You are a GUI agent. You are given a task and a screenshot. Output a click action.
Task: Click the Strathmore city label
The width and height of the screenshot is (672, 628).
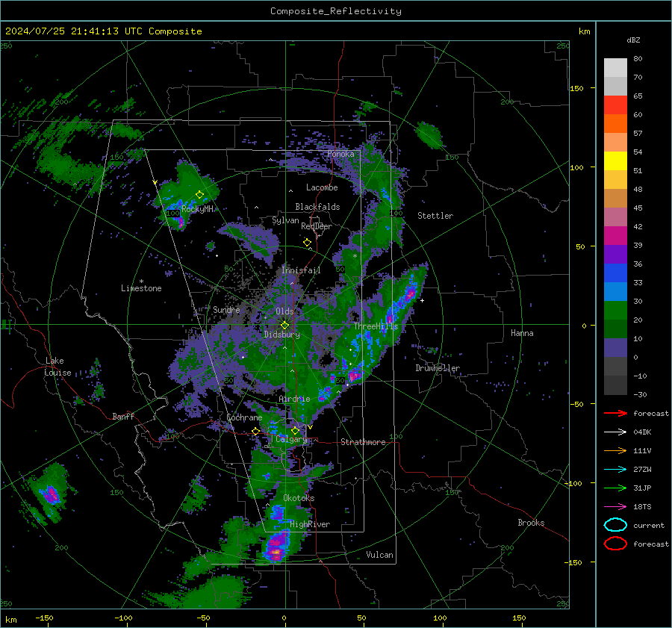coord(363,442)
